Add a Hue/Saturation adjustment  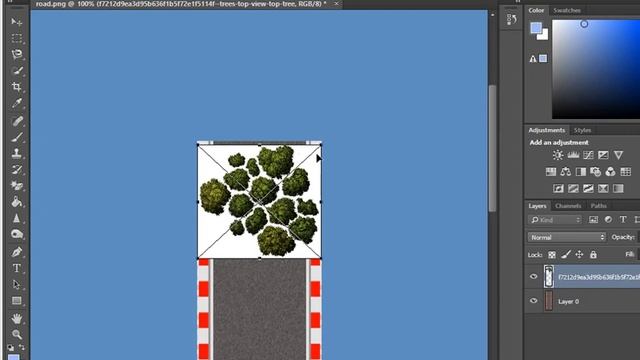point(551,172)
